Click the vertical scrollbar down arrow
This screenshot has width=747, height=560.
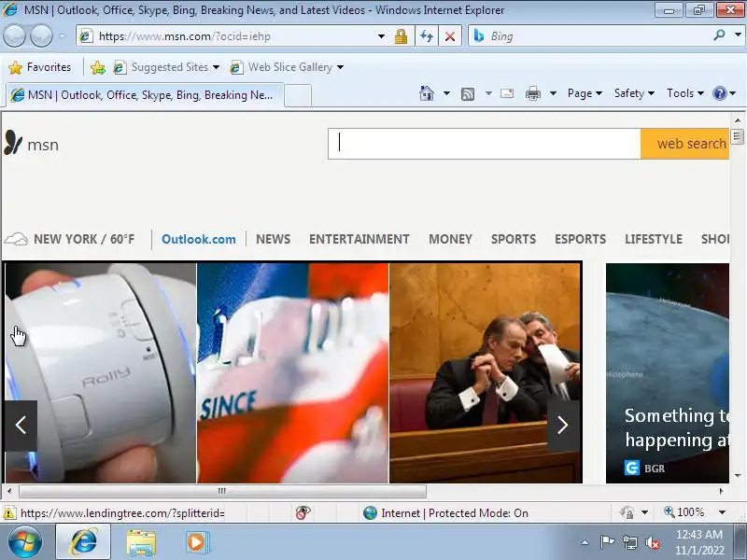pos(738,476)
